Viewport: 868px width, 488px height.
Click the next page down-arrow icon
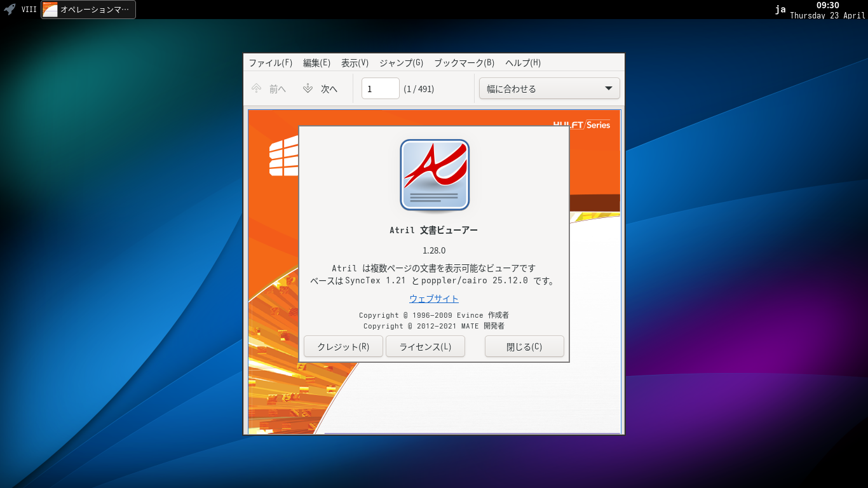308,89
